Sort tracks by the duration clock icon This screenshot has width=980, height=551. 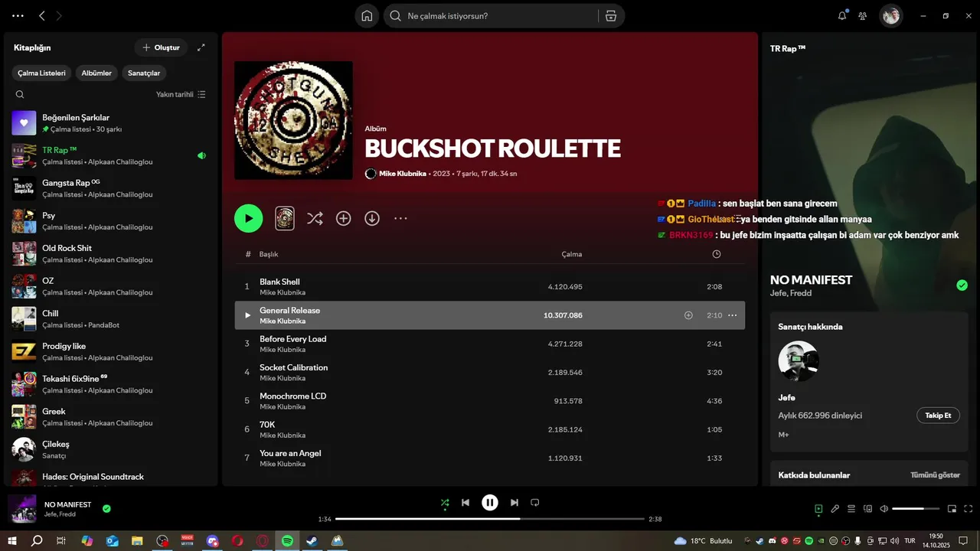[717, 254]
